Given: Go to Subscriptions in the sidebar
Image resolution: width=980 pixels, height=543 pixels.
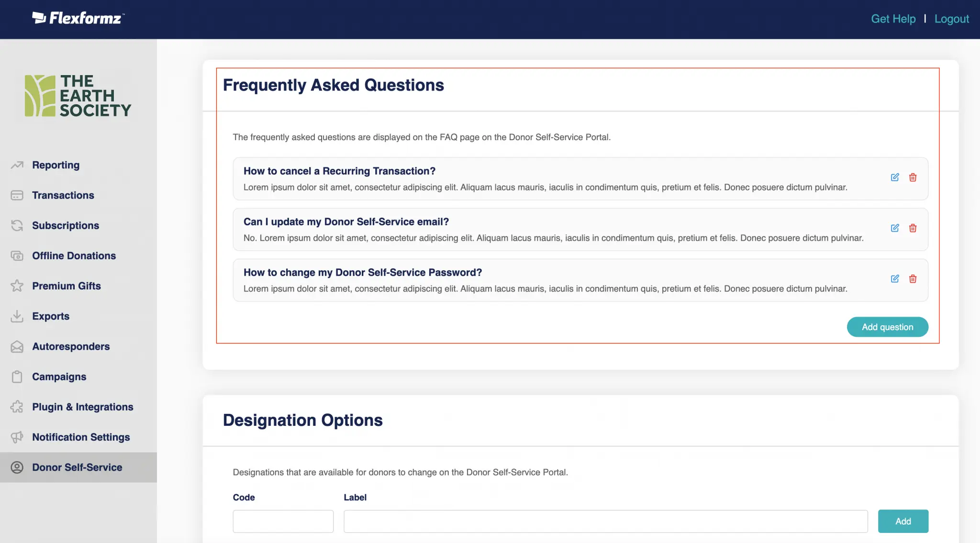Looking at the screenshot, I should (x=66, y=225).
